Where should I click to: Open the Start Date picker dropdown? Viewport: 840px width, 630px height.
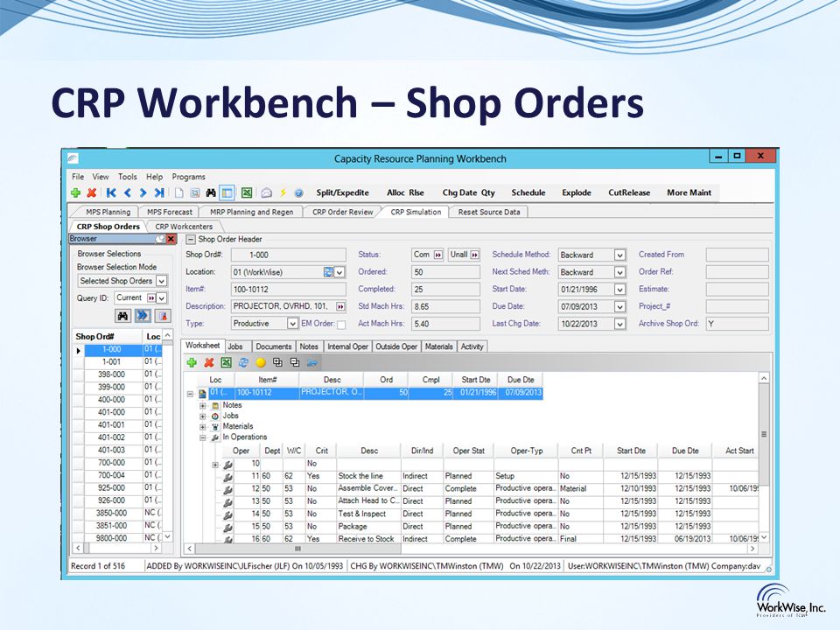[619, 290]
